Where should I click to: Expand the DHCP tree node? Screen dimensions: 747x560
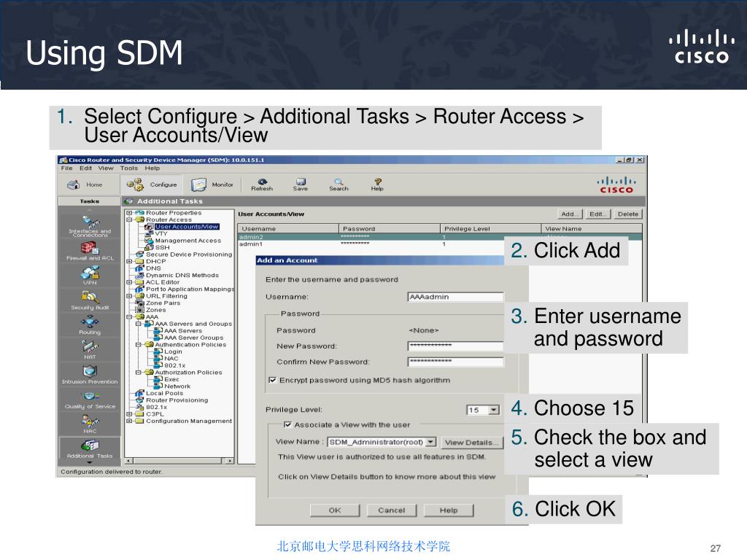tap(129, 262)
